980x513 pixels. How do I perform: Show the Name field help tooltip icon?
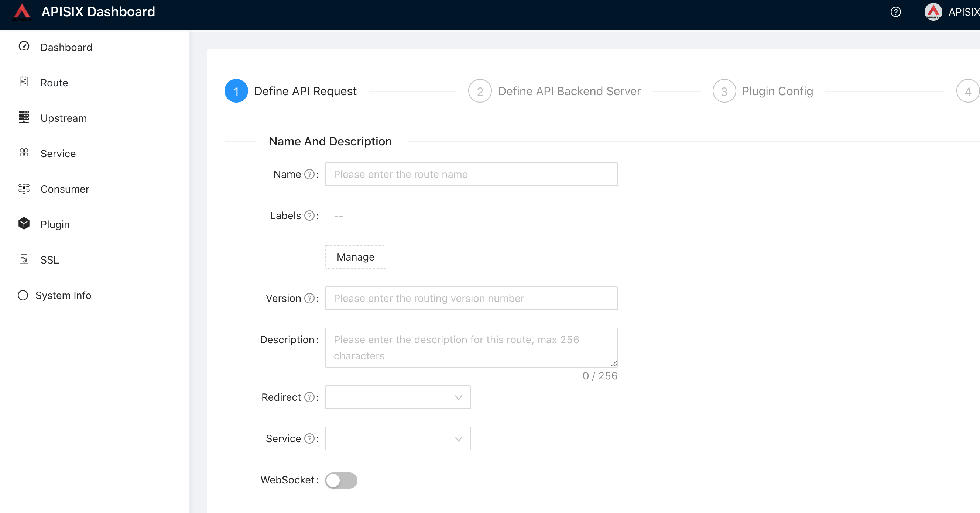click(310, 175)
